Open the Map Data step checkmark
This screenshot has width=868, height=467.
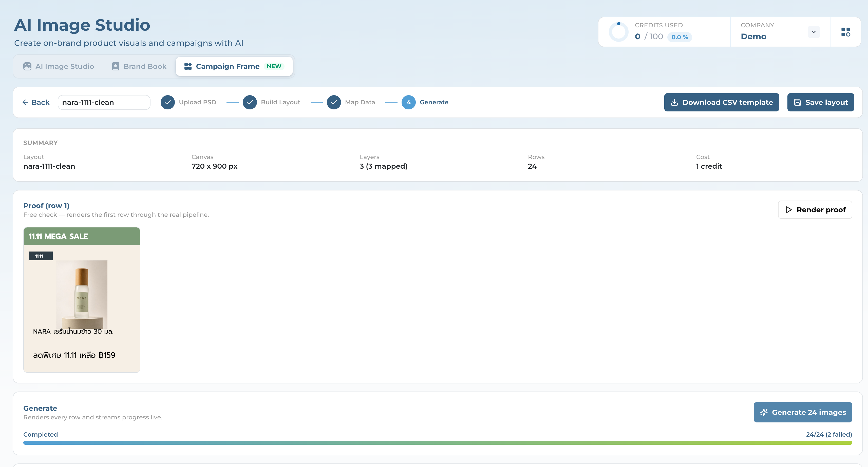point(334,102)
